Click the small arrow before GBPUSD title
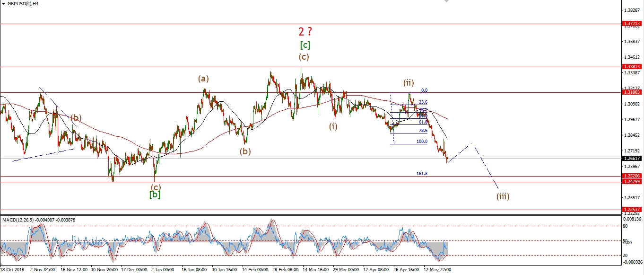This screenshot has height=275, width=644. [3, 3]
